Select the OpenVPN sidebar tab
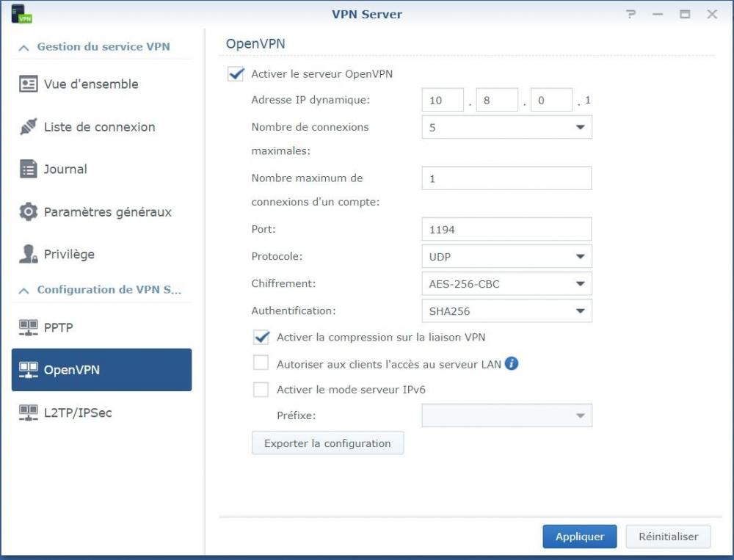The width and height of the screenshot is (734, 560). click(101, 370)
